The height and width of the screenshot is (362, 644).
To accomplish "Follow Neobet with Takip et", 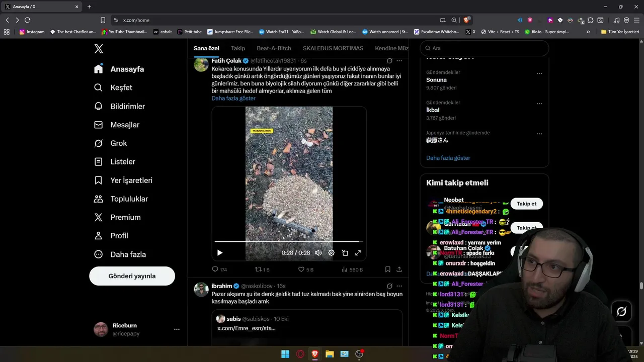I will [x=526, y=204].
